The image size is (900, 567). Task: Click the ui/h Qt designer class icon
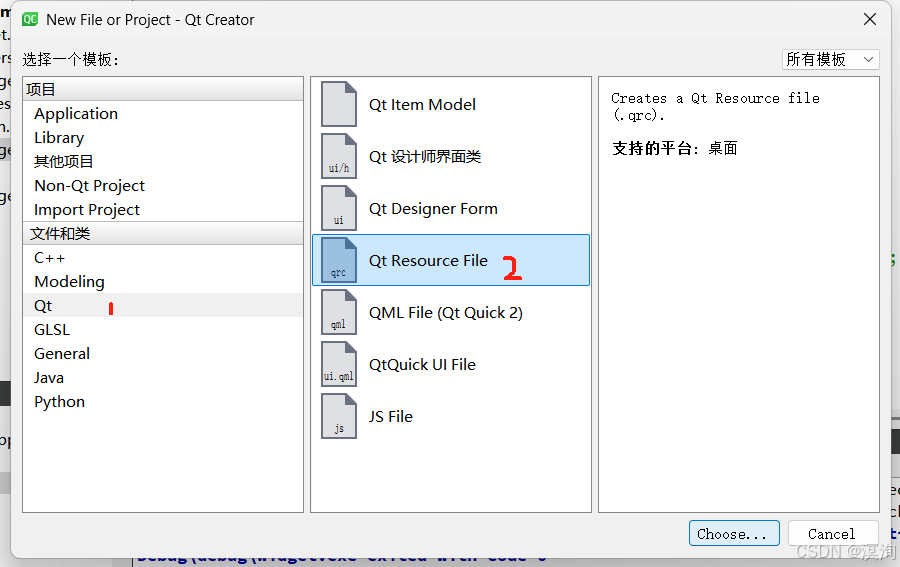click(x=339, y=156)
